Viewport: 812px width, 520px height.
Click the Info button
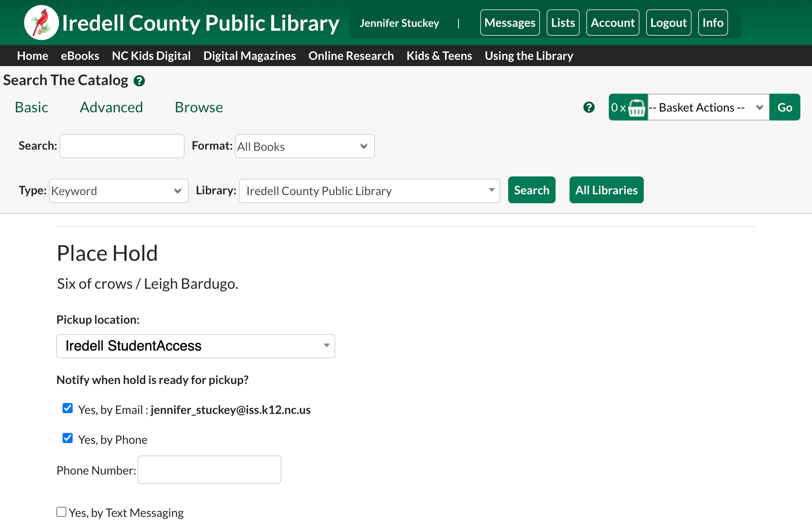click(713, 23)
